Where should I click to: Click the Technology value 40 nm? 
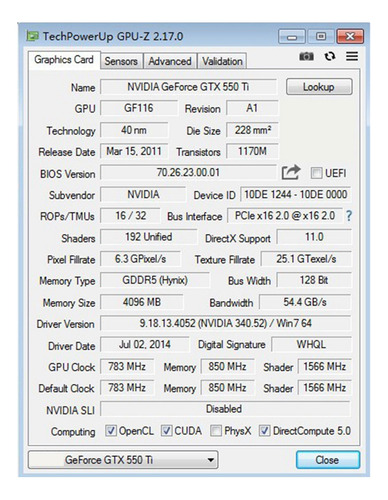pos(134,130)
